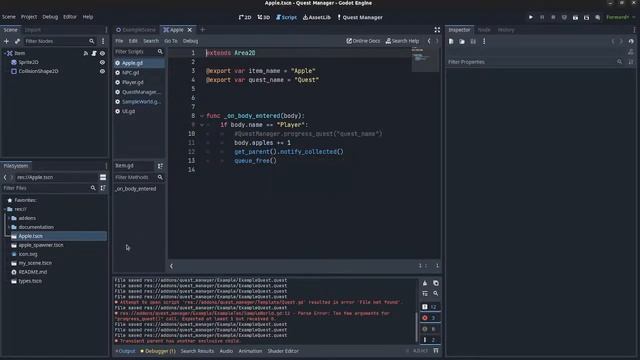Expand the documentation folder
The image size is (640, 360).
click(x=9, y=227)
